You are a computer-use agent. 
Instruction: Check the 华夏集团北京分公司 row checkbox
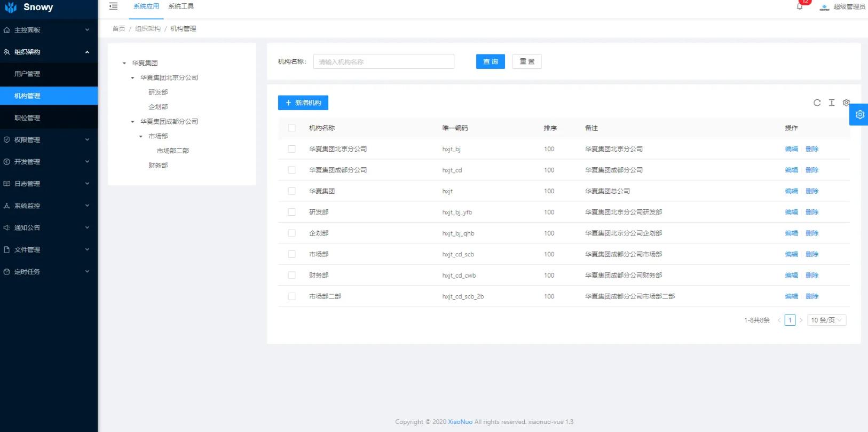(291, 149)
